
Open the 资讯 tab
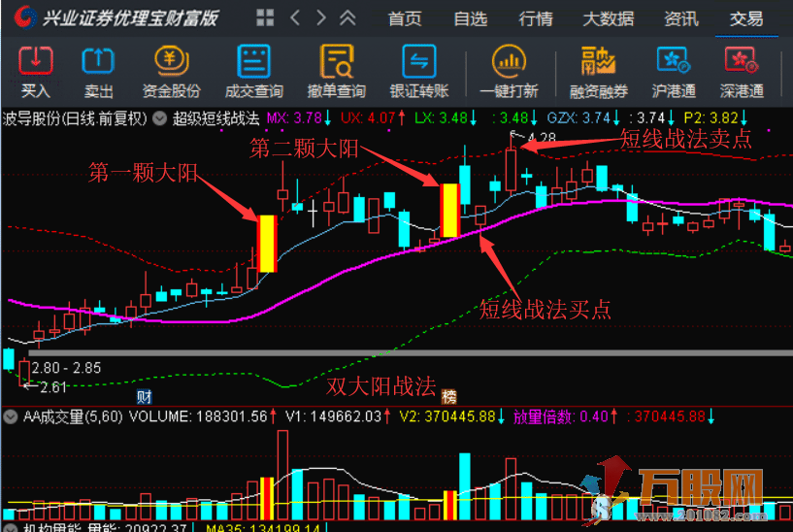point(681,19)
